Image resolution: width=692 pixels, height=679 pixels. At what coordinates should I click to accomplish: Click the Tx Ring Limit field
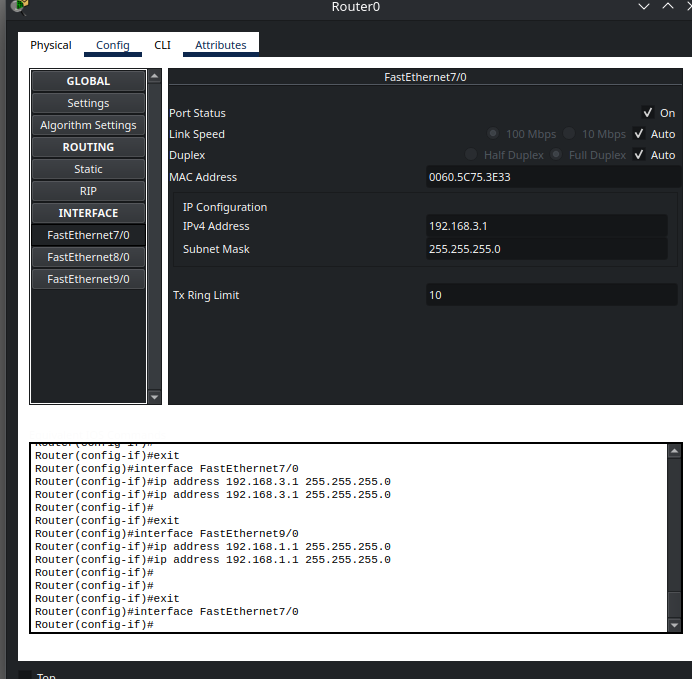coord(551,295)
